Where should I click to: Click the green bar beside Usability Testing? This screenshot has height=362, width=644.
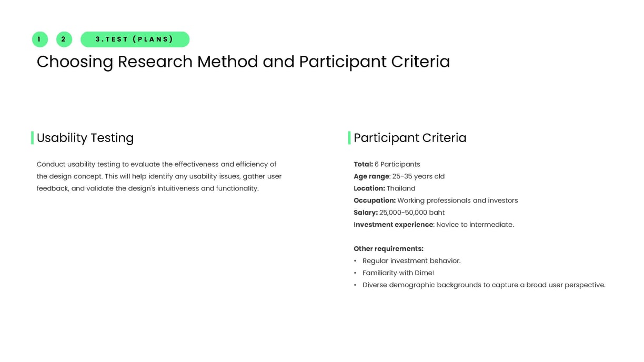click(33, 138)
